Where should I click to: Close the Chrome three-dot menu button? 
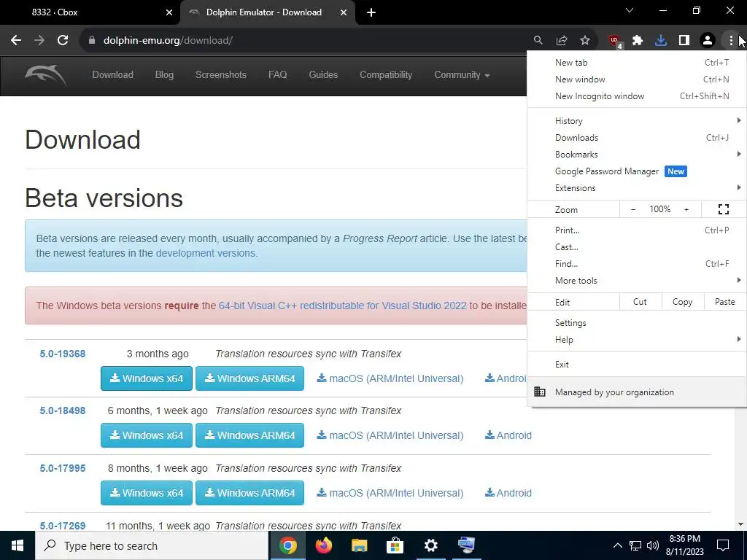731,41
